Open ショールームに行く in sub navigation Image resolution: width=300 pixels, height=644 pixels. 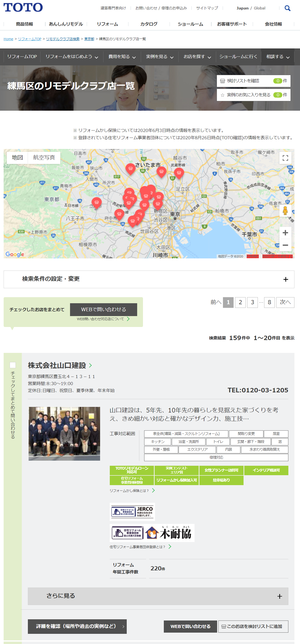(238, 57)
